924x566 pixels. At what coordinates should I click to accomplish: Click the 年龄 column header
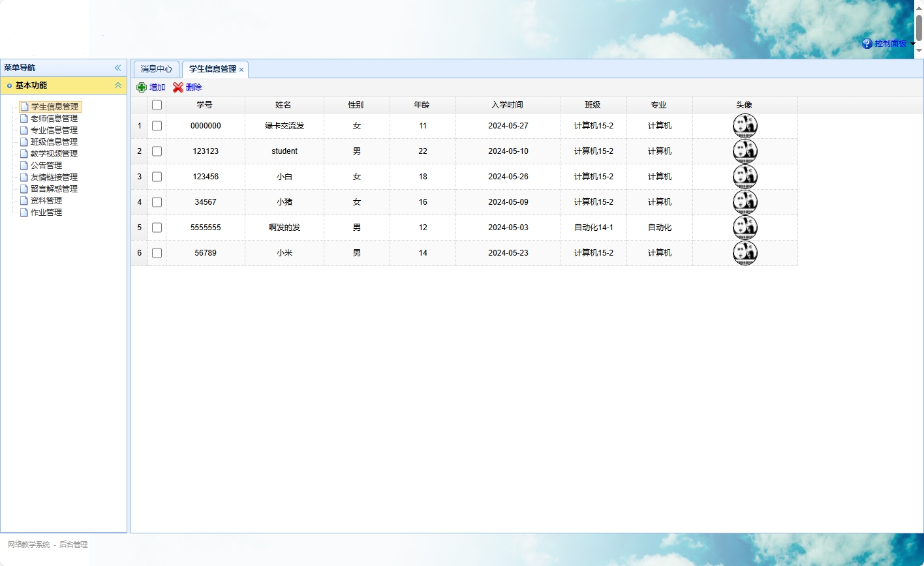coord(422,105)
